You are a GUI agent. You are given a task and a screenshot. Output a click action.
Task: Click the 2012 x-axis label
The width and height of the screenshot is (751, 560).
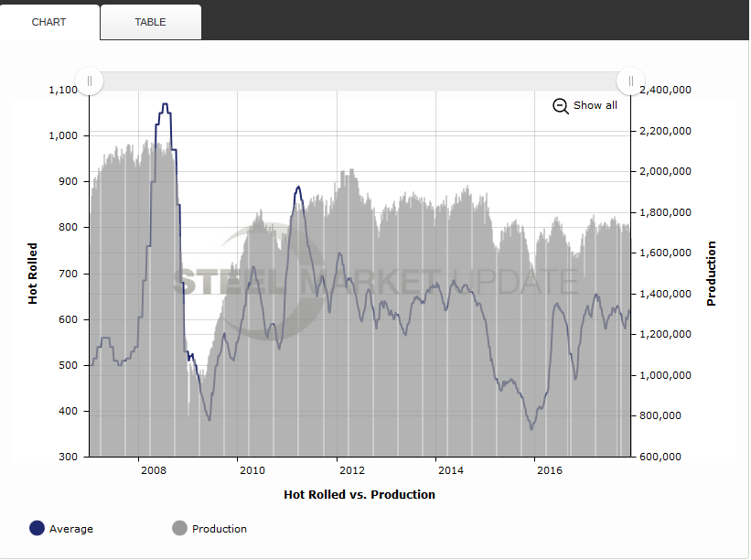[351, 471]
